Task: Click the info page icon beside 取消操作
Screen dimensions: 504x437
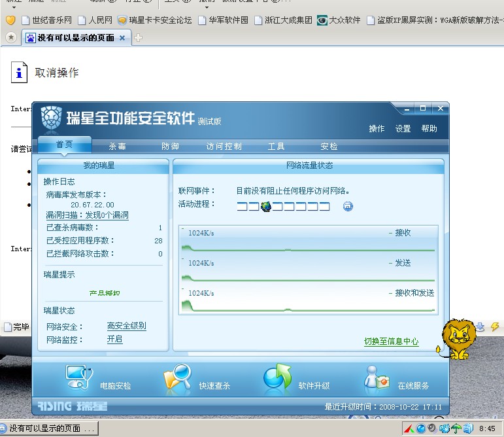Action: coord(20,73)
